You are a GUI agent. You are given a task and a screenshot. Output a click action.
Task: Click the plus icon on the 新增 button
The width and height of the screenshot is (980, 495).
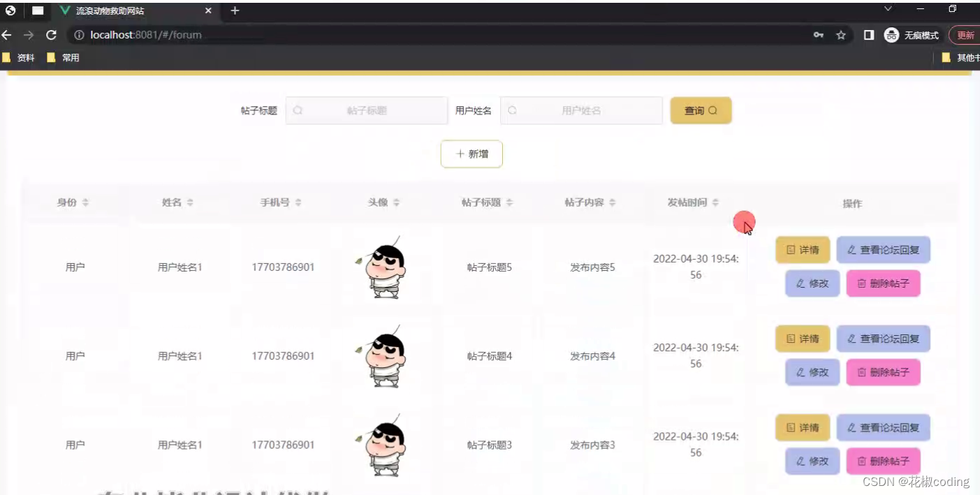pos(460,154)
